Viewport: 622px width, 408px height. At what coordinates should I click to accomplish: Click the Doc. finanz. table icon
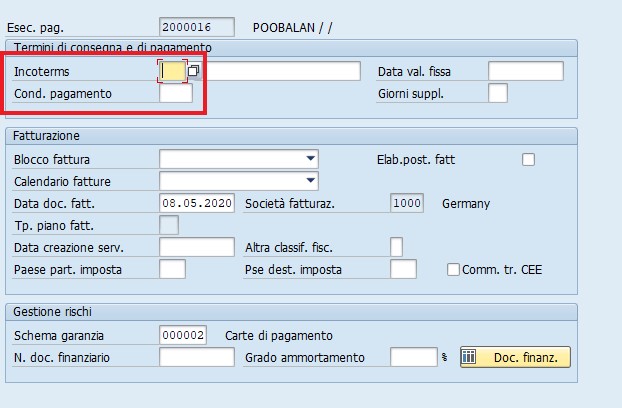pyautogui.click(x=468, y=357)
